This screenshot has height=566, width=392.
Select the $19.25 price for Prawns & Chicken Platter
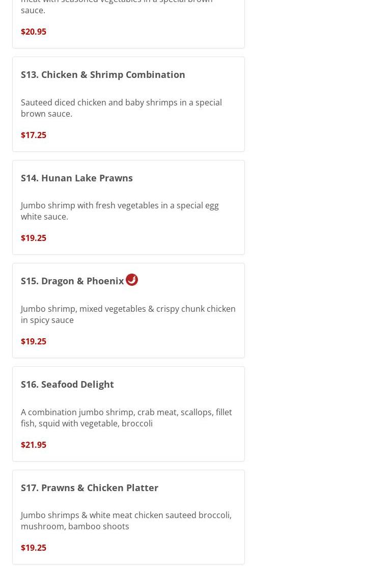coord(34,548)
